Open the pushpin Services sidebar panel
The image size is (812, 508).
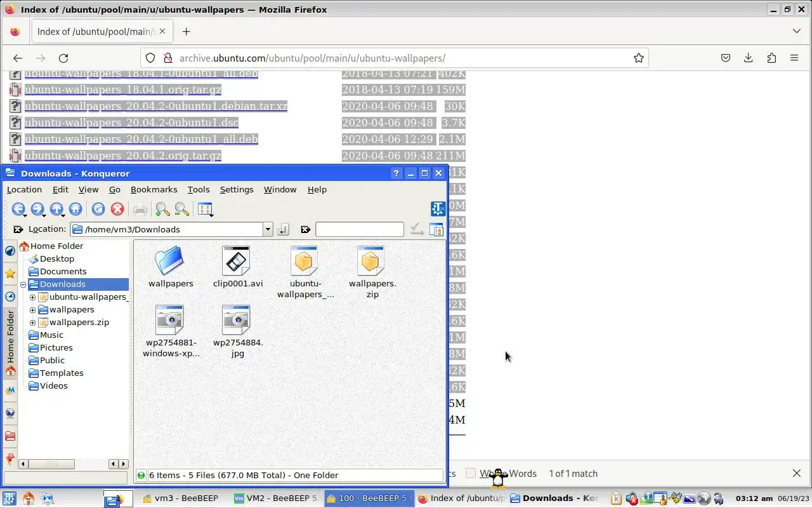(x=10, y=459)
